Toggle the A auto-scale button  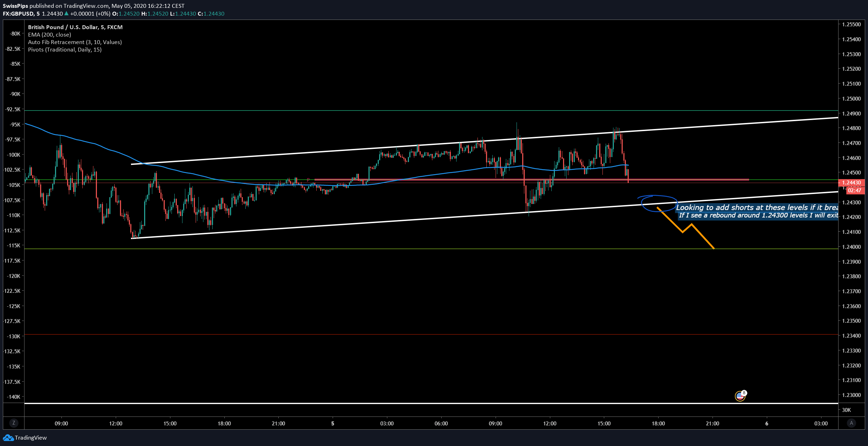point(851,423)
